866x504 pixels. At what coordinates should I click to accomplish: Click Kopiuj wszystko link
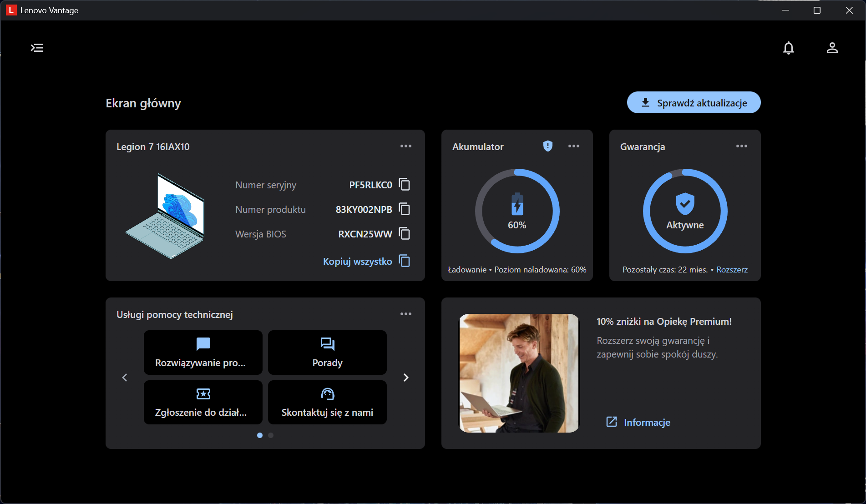(x=358, y=262)
